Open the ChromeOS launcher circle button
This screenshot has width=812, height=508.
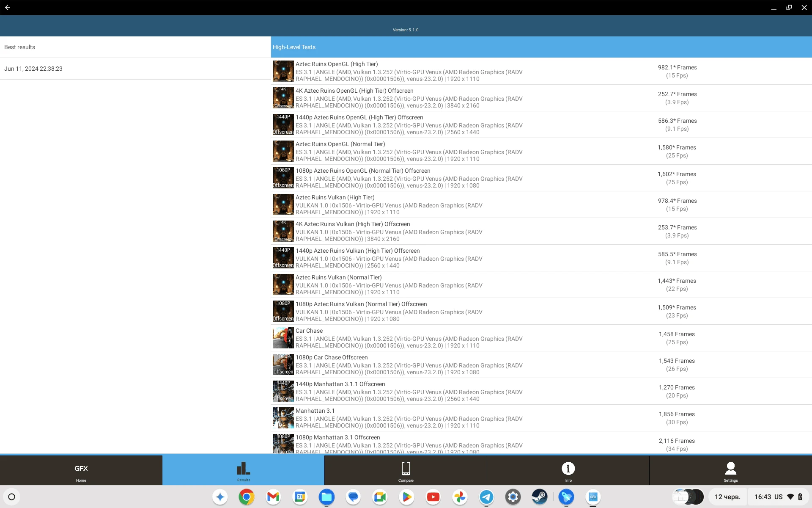[x=12, y=497]
